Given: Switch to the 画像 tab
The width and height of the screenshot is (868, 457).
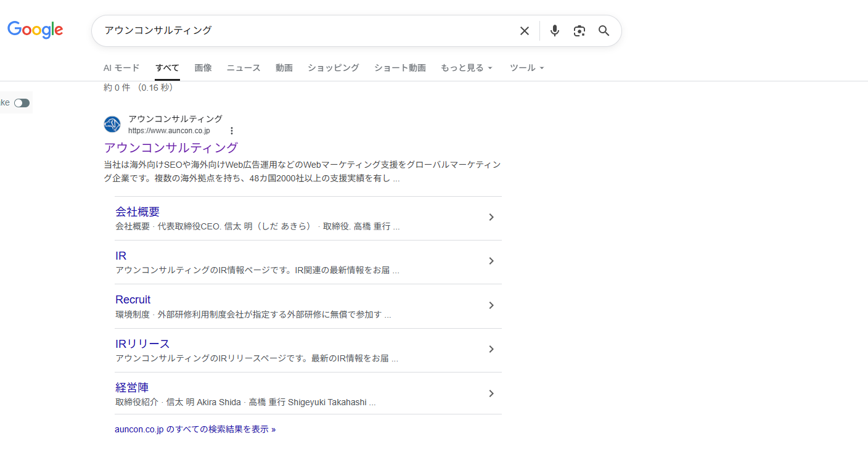Looking at the screenshot, I should 203,68.
